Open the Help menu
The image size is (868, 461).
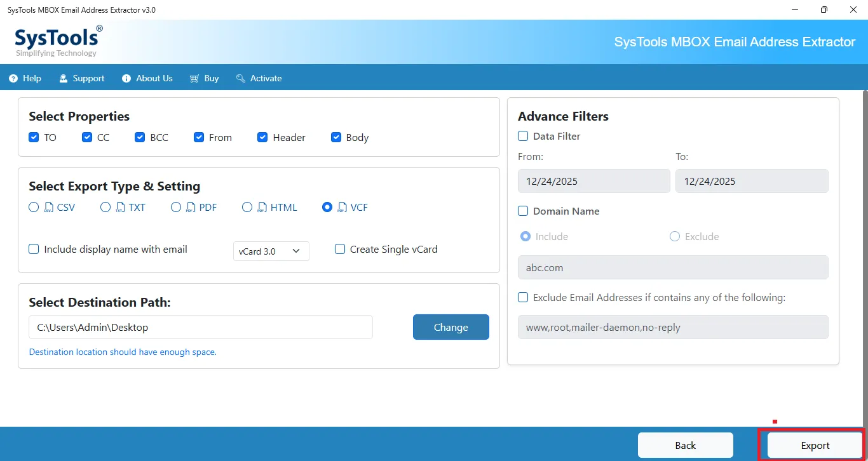25,79
